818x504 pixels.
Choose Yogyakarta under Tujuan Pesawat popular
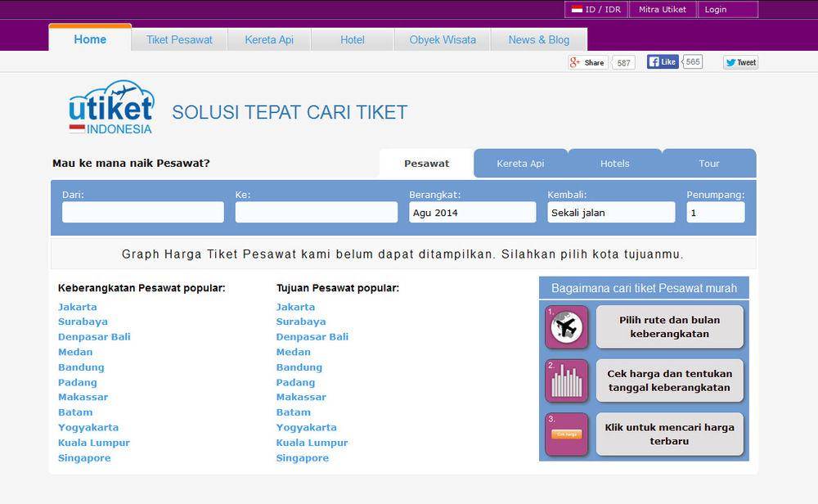(306, 427)
